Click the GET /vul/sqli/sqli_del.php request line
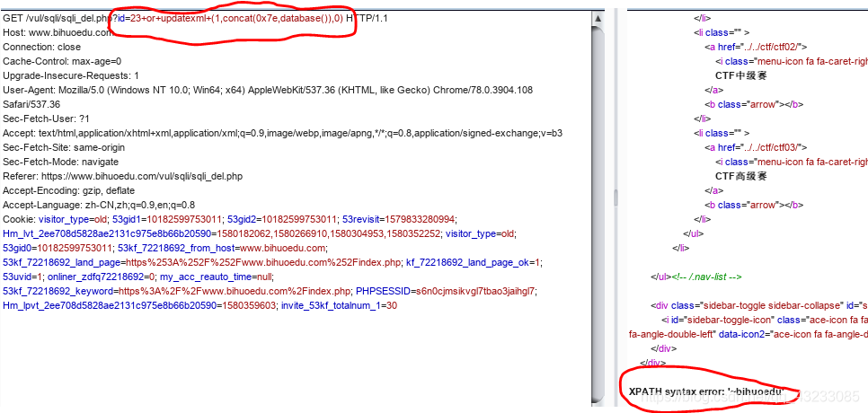The width and height of the screenshot is (868, 413). click(195, 18)
